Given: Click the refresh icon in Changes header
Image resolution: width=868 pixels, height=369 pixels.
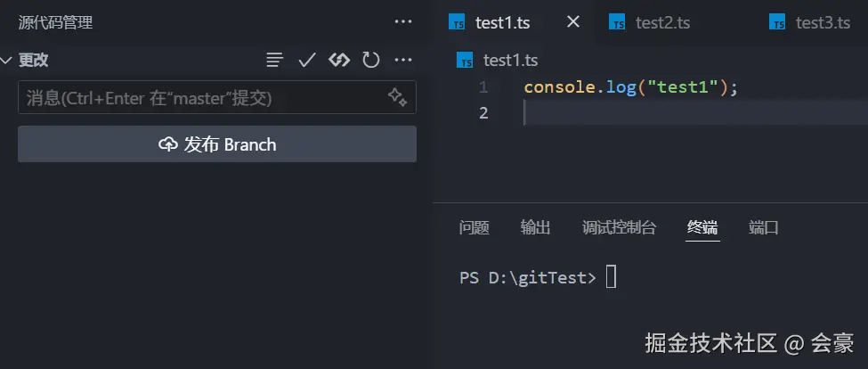Looking at the screenshot, I should (371, 61).
